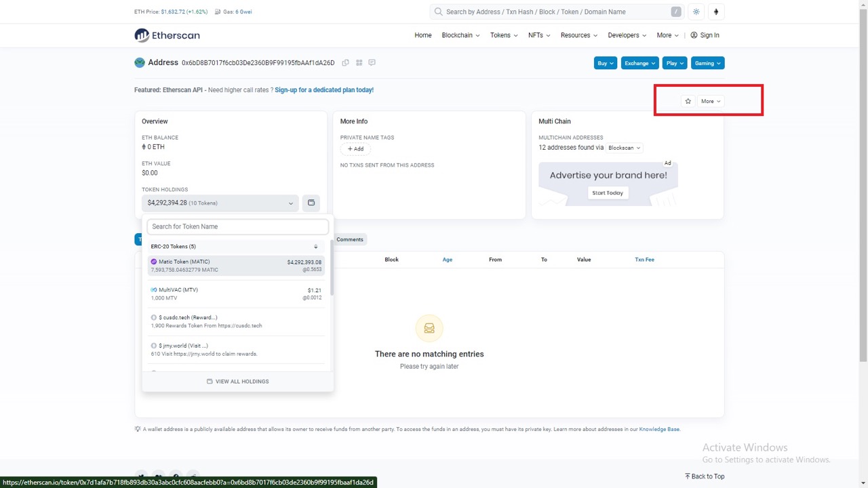Open the Buy dropdown button
The height and width of the screenshot is (488, 868).
(606, 63)
